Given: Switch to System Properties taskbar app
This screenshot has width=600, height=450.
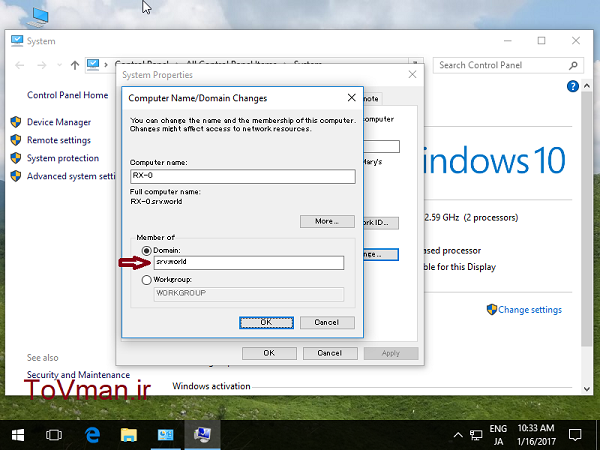Looking at the screenshot, I should [202, 435].
